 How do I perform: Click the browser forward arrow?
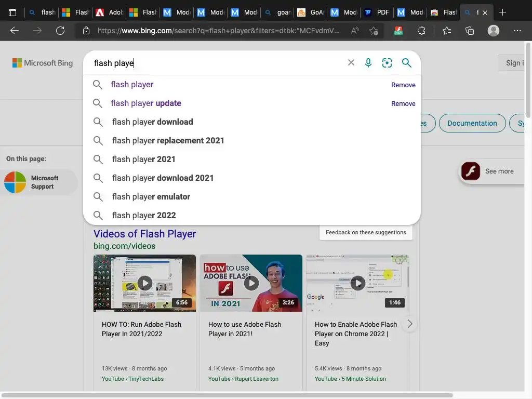click(x=37, y=31)
